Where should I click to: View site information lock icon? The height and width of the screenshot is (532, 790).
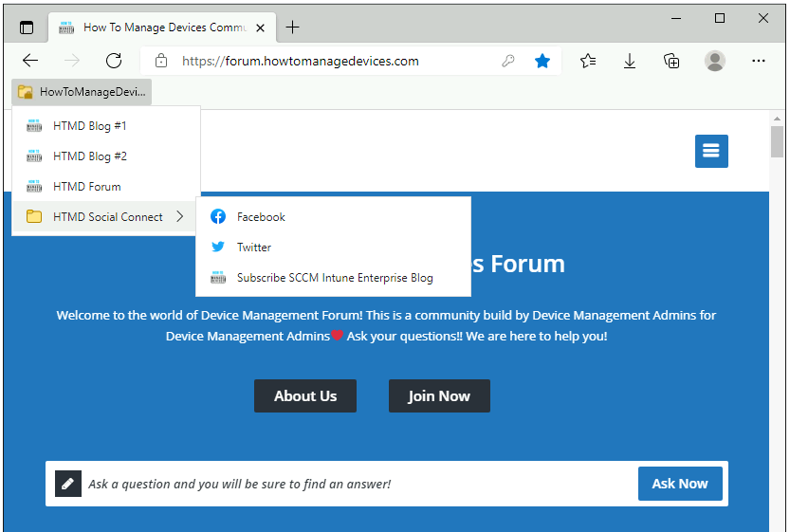coord(161,61)
